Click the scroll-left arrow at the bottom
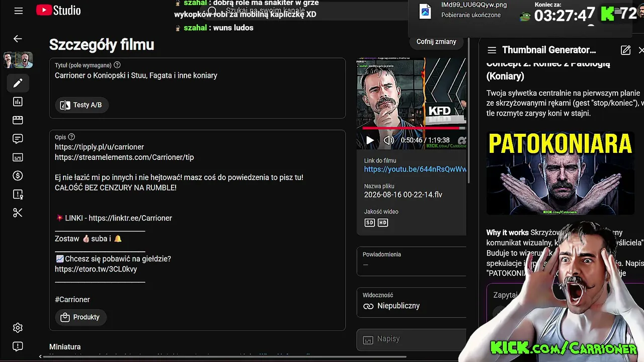The image size is (644, 362). [x=40, y=356]
